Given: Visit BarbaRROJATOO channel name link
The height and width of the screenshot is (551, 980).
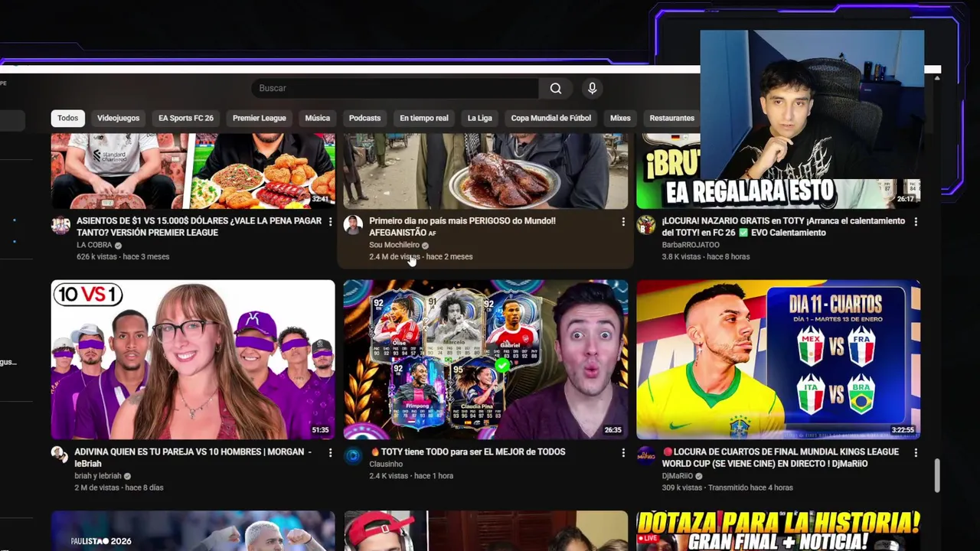Looking at the screenshot, I should [x=691, y=245].
